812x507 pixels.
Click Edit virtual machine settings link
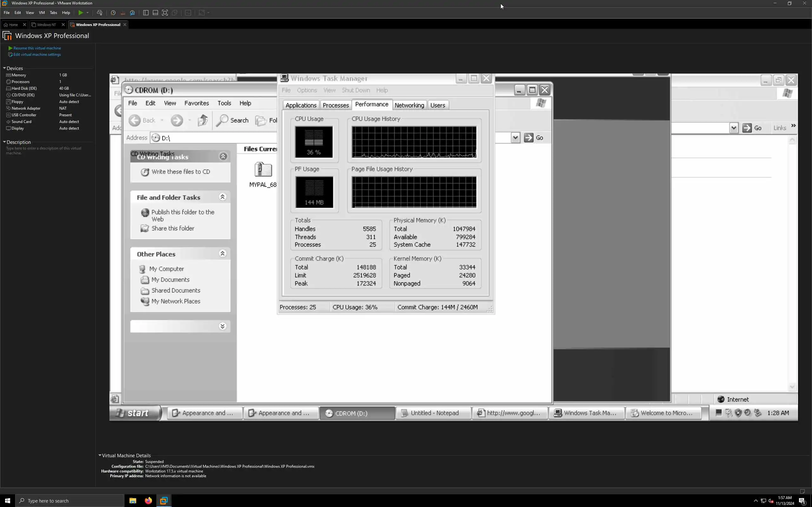point(37,55)
